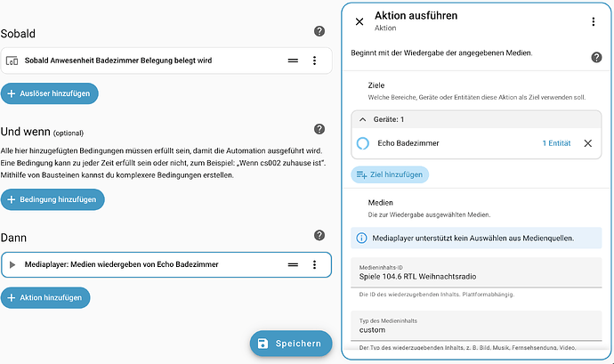The width and height of the screenshot is (614, 364).
Task: Open help for the Dann section
Action: pos(319,235)
